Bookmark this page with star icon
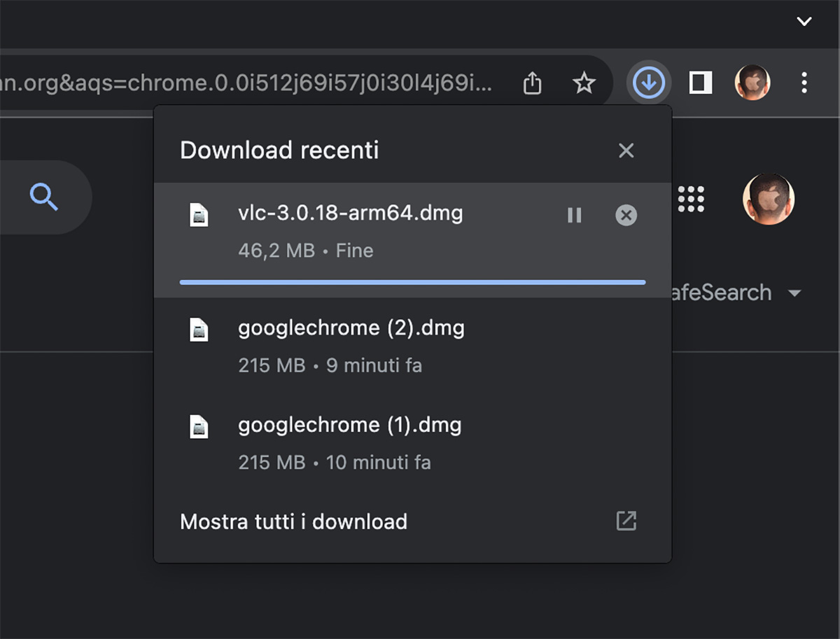Image resolution: width=840 pixels, height=639 pixels. [x=584, y=83]
